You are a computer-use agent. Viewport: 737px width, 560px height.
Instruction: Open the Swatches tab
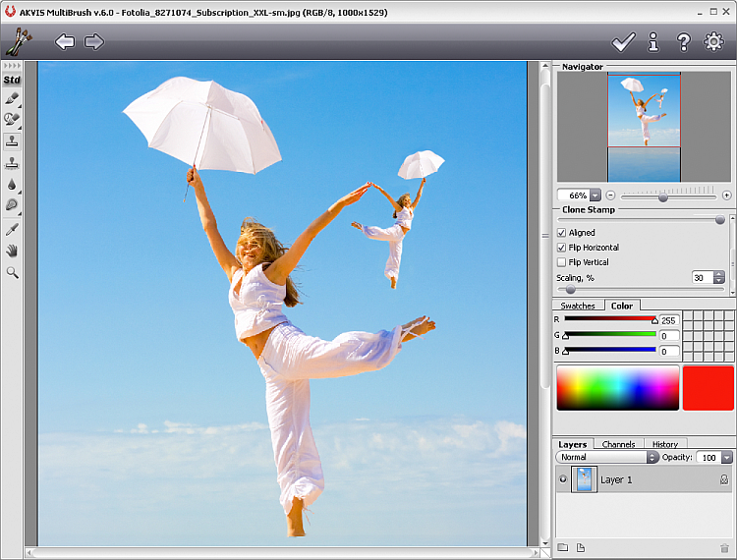click(x=578, y=306)
